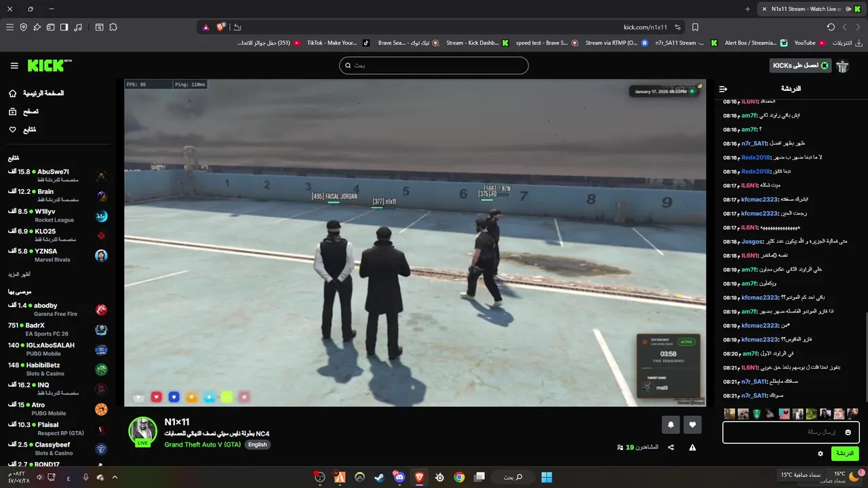Open the Stream via RTMP bookmark

[616, 43]
